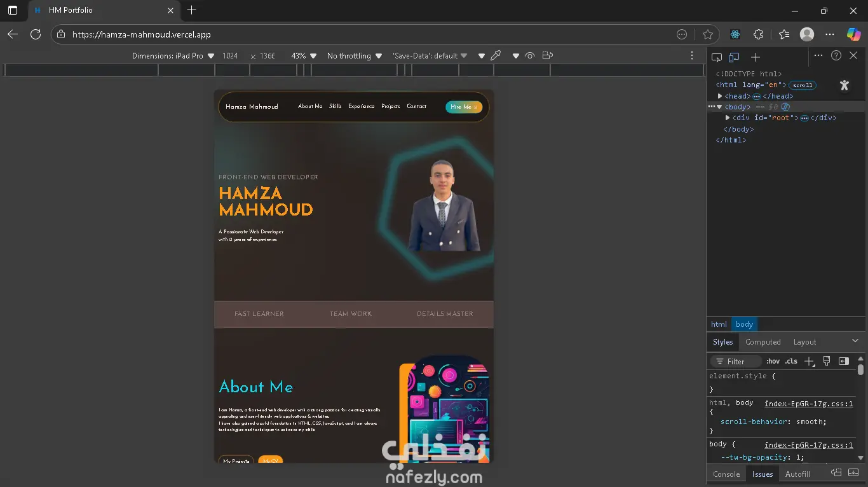Click the viewport width field 1024

coord(230,56)
